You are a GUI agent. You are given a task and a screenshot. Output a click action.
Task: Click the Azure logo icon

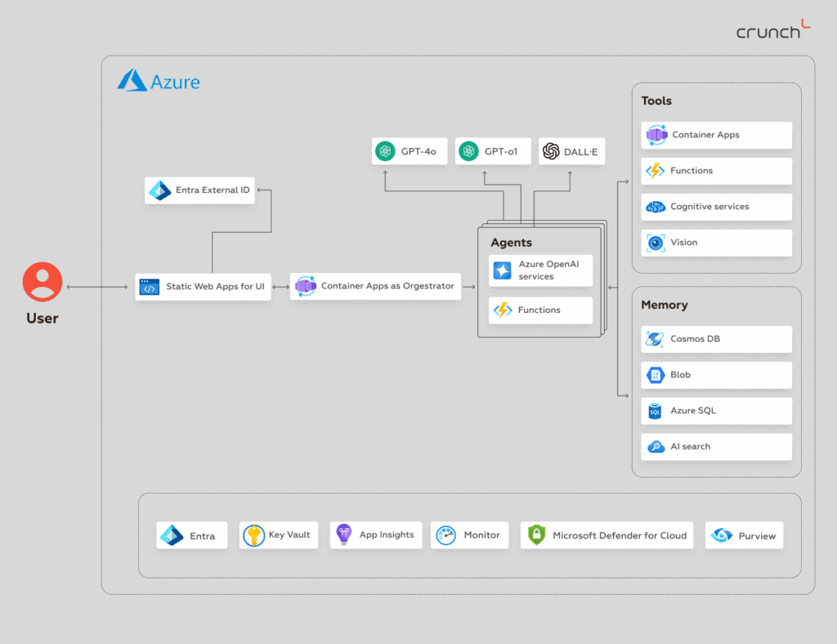[x=132, y=80]
